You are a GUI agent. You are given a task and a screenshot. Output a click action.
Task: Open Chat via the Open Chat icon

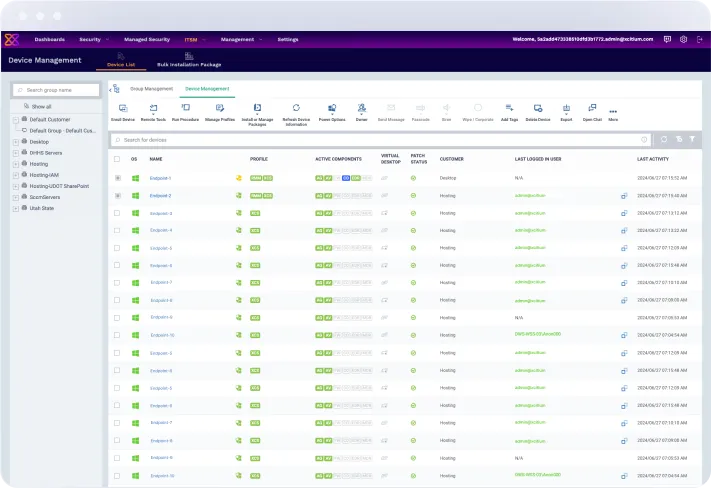coord(592,108)
